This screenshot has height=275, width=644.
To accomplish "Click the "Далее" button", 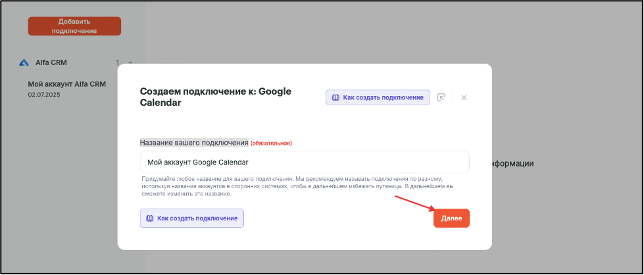I will [x=451, y=218].
